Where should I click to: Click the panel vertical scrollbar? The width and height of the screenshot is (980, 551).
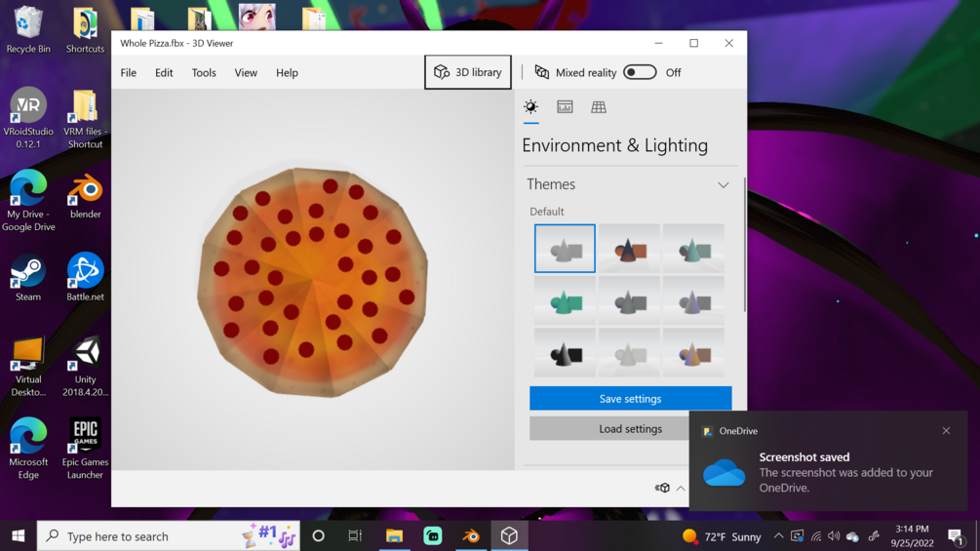tap(744, 245)
